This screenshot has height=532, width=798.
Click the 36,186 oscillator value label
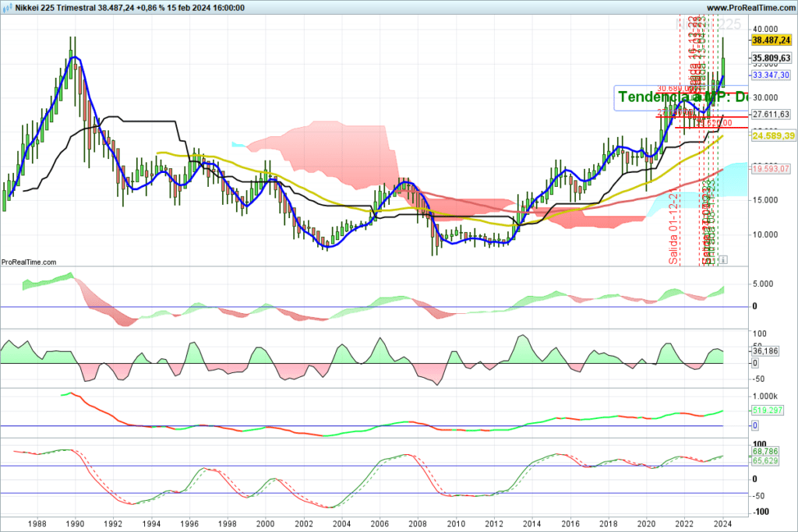765,351
